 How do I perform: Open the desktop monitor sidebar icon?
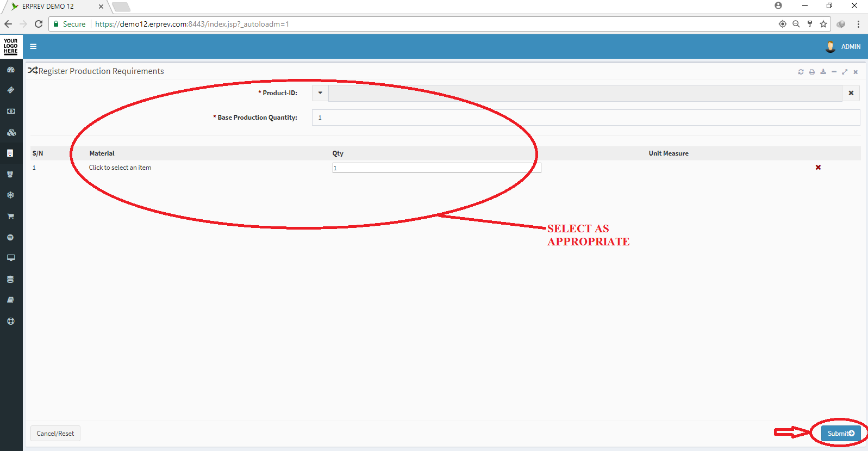coord(10,258)
